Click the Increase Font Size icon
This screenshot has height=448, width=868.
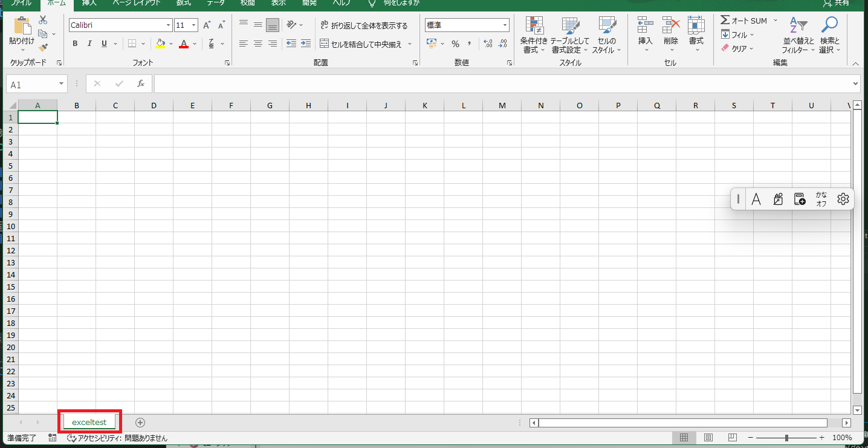click(207, 25)
